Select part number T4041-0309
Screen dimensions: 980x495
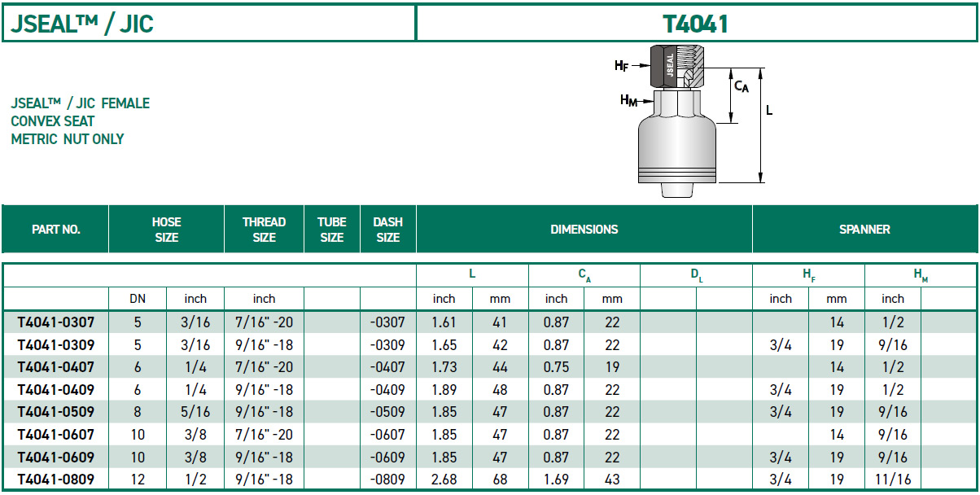[x=56, y=345]
